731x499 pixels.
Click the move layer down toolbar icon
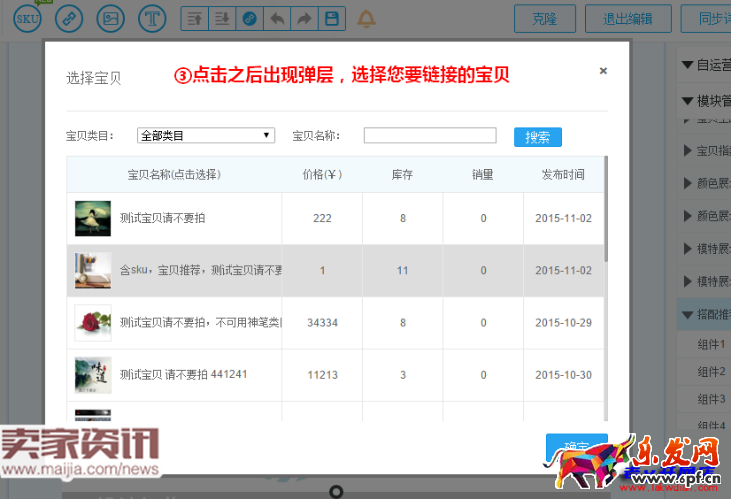(222, 19)
